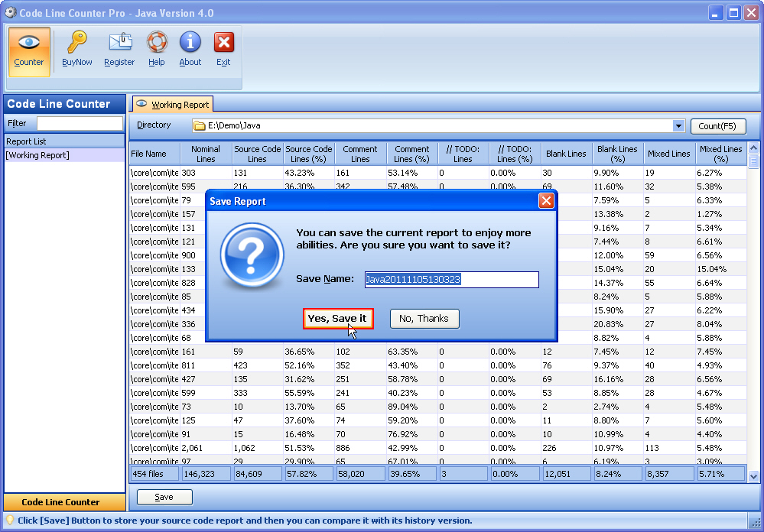Click the 84,609 source lines total
Image resolution: width=764 pixels, height=532 pixels.
(258, 474)
